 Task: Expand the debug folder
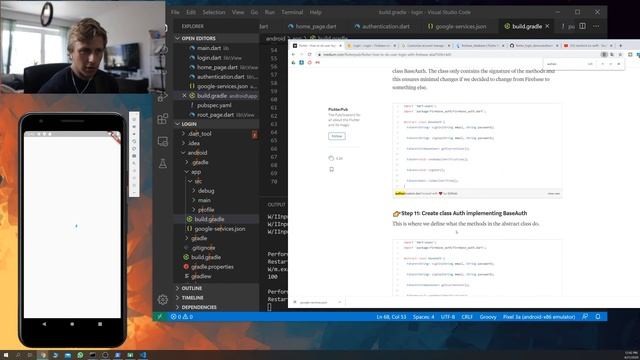point(206,191)
